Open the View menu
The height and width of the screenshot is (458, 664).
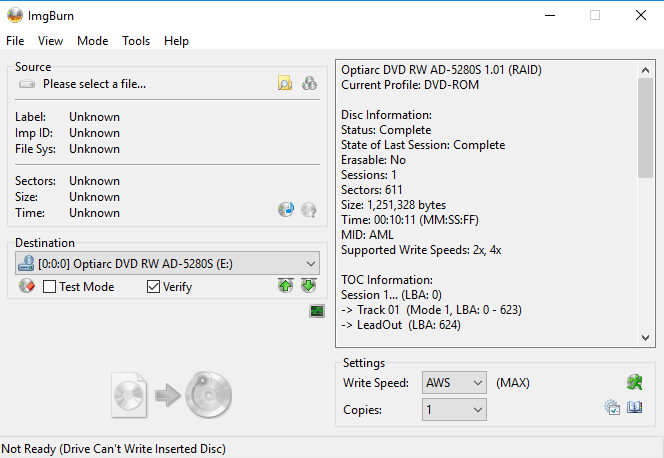click(50, 41)
